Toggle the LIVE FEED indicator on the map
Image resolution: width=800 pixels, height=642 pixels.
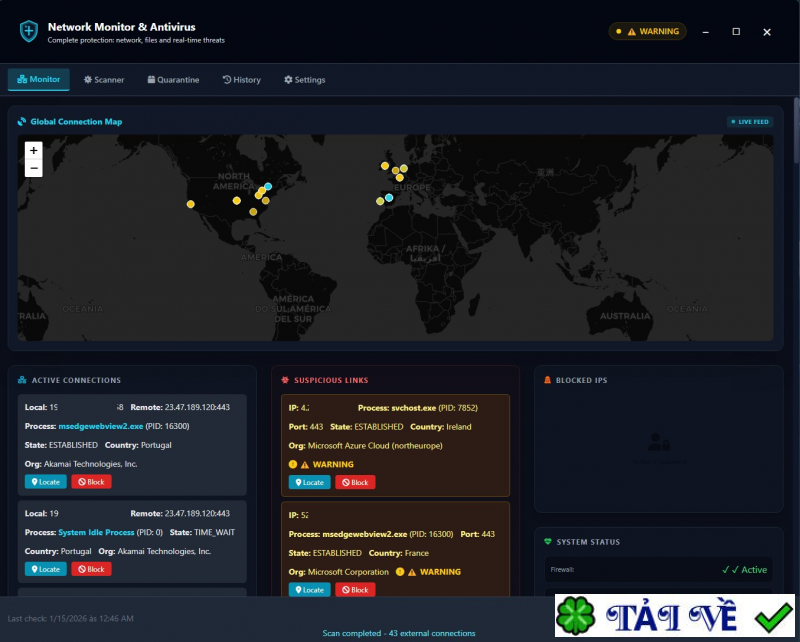click(748, 121)
